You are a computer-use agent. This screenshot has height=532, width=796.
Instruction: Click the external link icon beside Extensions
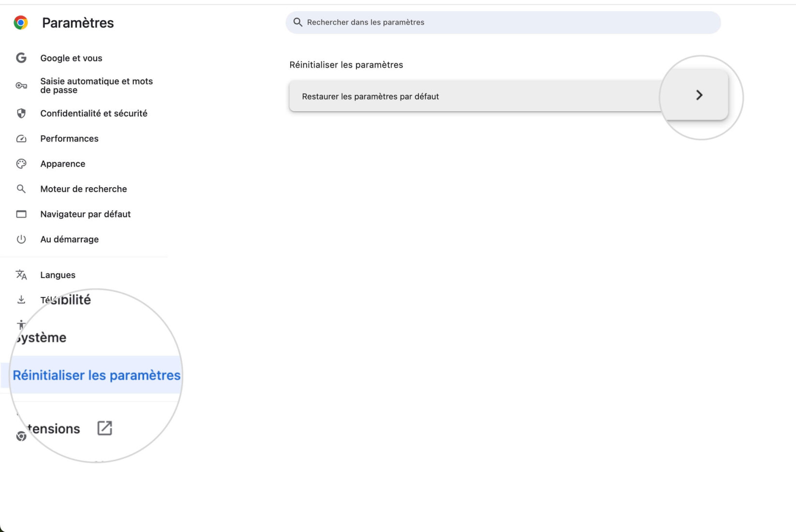[x=104, y=428]
